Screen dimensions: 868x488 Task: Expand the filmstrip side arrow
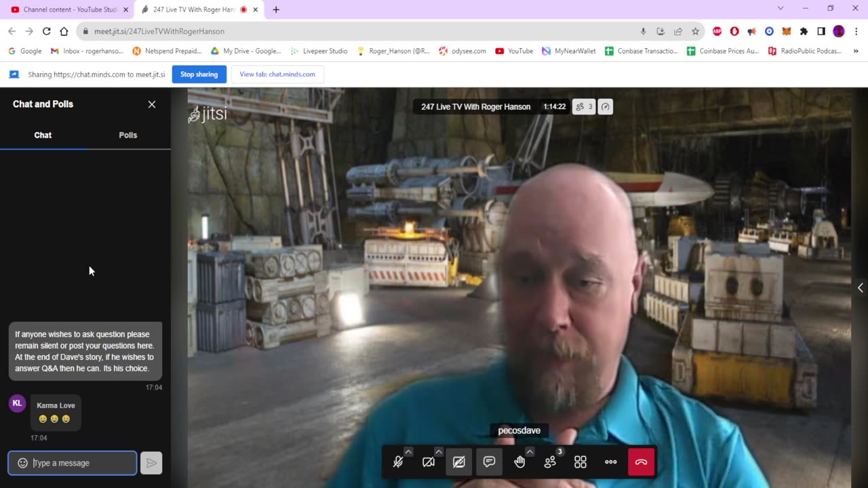tap(860, 288)
